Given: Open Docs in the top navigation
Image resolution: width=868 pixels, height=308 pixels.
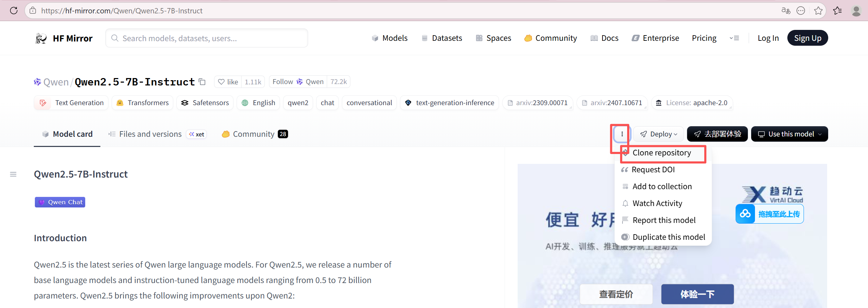Looking at the screenshot, I should point(605,38).
